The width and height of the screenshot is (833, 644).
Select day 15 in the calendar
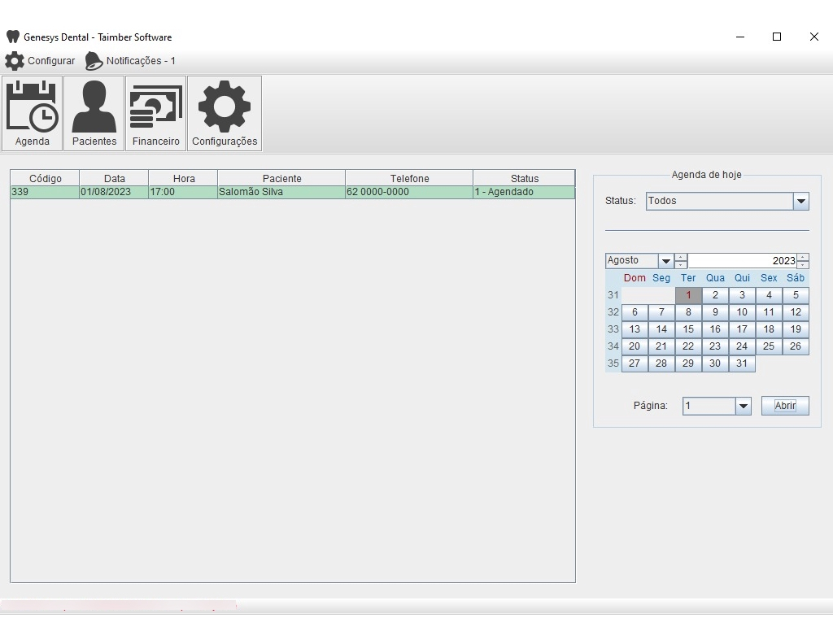[688, 329]
